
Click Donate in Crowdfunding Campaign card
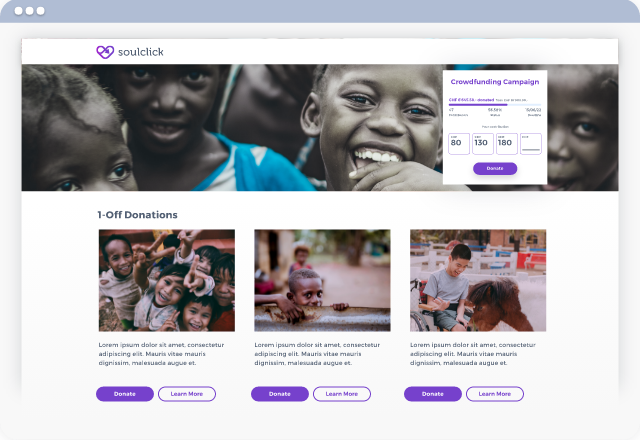(x=495, y=168)
